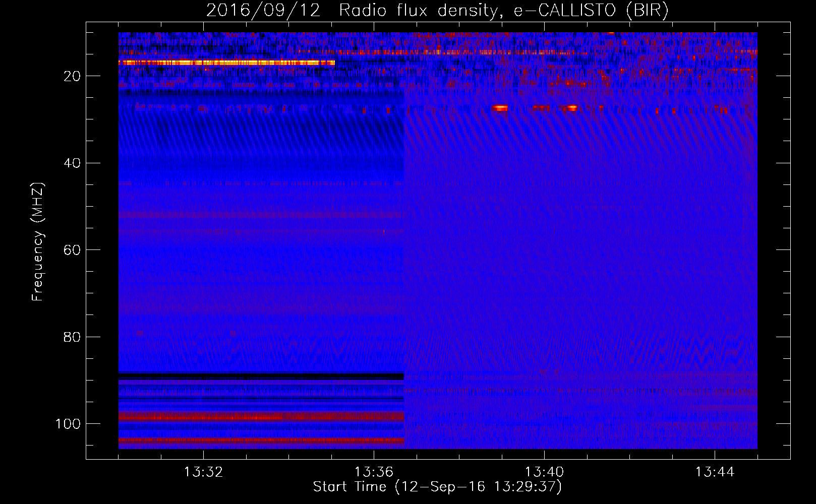Image resolution: width=816 pixels, height=504 pixels.
Task: Click the bright yellow emission band near 17 MHz
Action: 226,62
